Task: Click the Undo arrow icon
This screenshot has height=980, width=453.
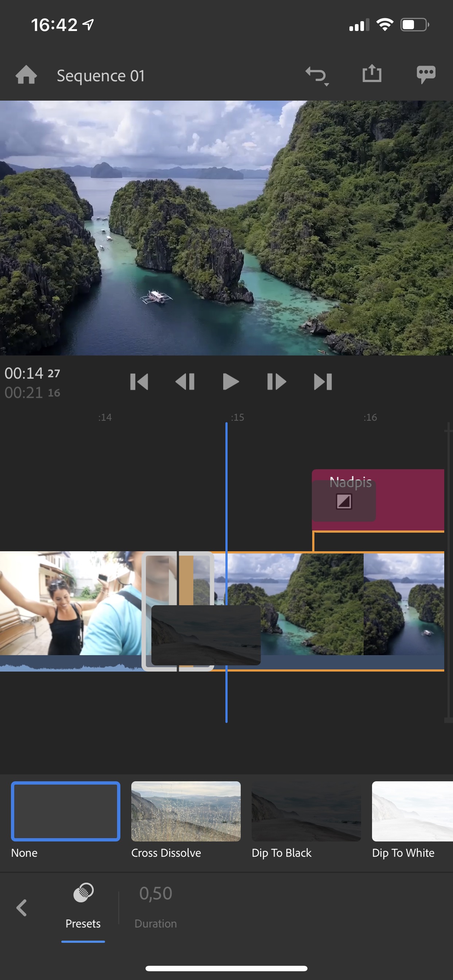Action: [x=316, y=75]
